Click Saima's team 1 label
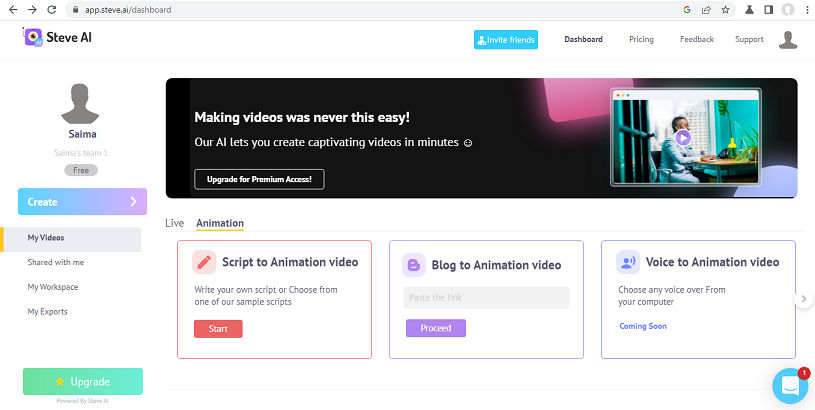Viewport: 815px width, 410px height. pyautogui.click(x=81, y=153)
